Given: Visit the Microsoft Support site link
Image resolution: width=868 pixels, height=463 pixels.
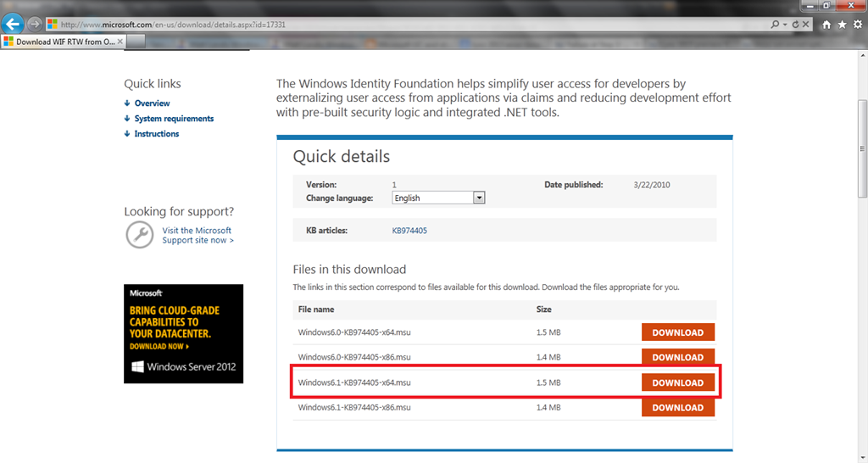Looking at the screenshot, I should 198,236.
